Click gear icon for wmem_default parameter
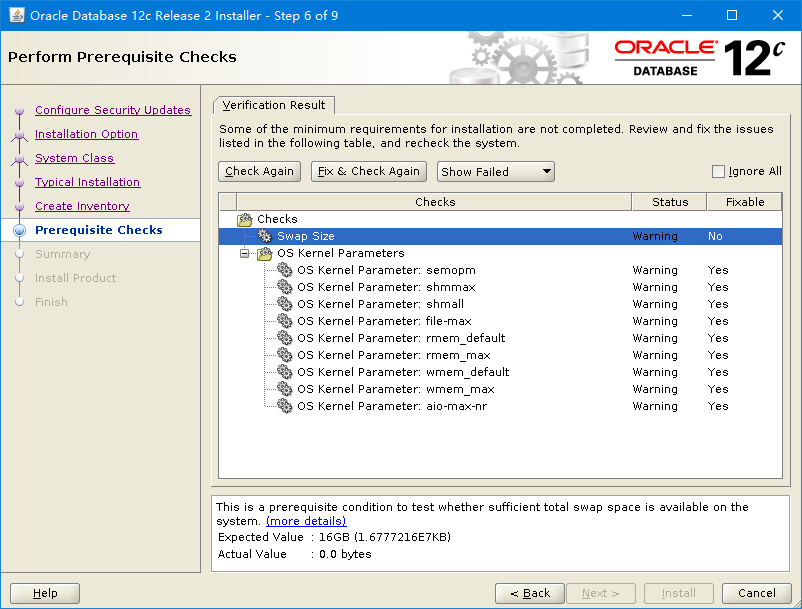The height and width of the screenshot is (609, 802). point(284,372)
